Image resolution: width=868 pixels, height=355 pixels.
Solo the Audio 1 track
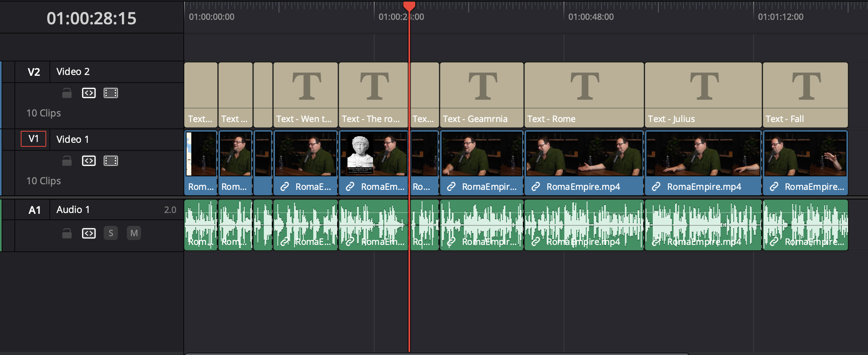[x=111, y=233]
